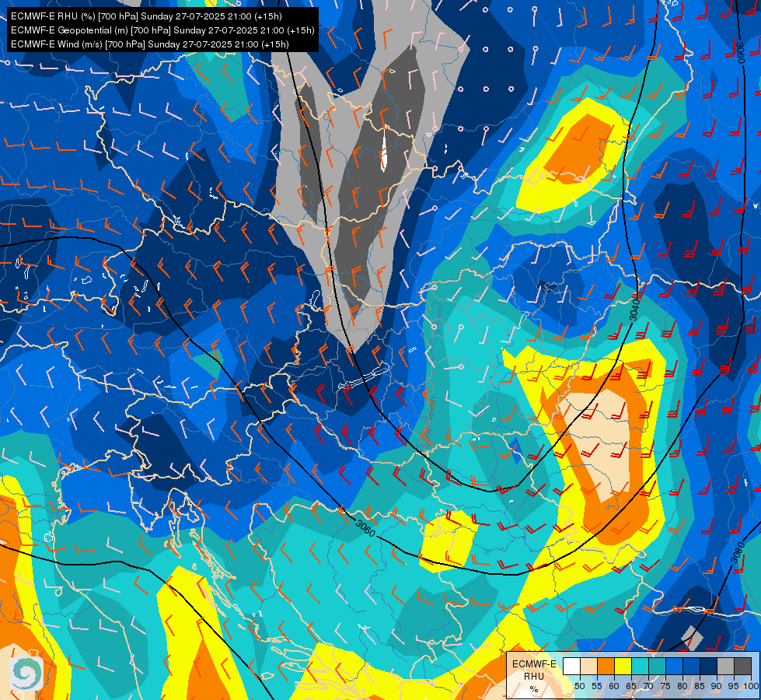Click the ECMWF-E RHU 700 hPa title line

(x=146, y=16)
